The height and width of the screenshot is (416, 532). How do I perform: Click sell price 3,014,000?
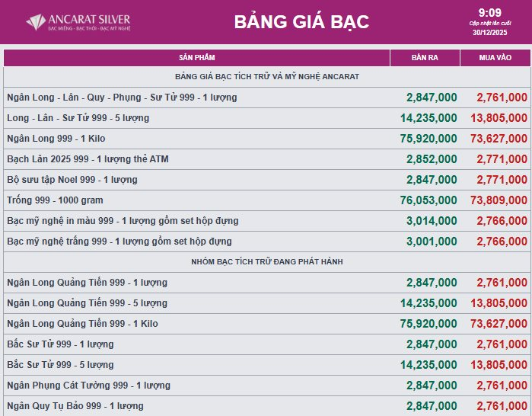(432, 220)
